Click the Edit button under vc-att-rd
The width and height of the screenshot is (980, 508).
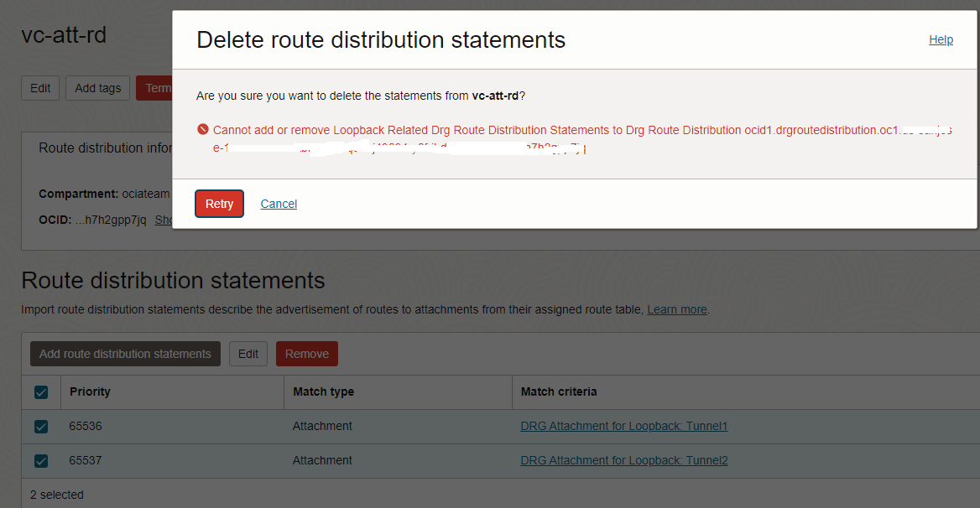tap(40, 88)
